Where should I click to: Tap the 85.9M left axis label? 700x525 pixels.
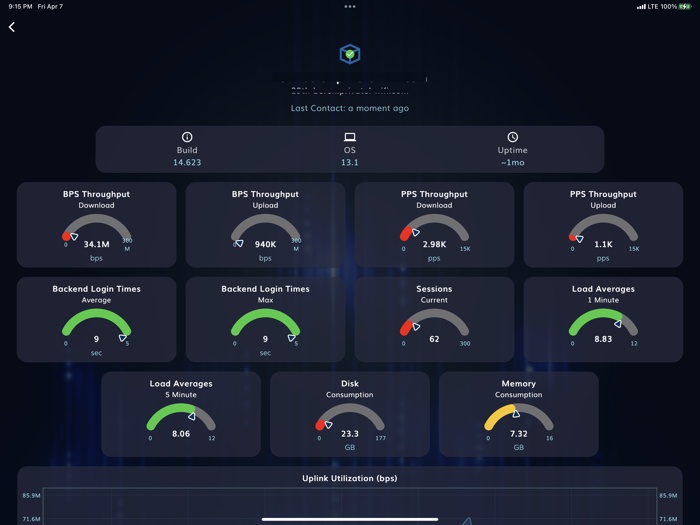31,496
